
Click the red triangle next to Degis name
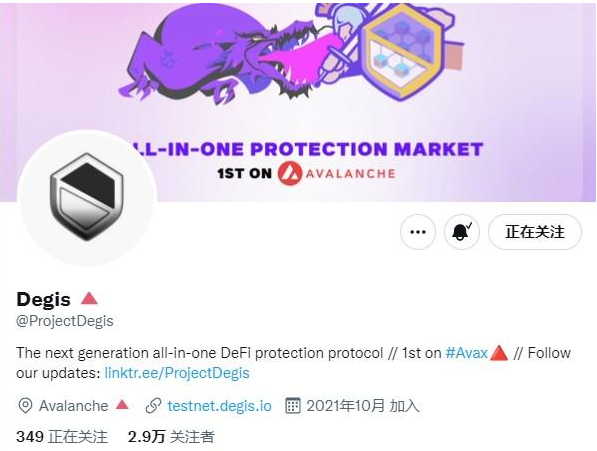pyautogui.click(x=89, y=299)
